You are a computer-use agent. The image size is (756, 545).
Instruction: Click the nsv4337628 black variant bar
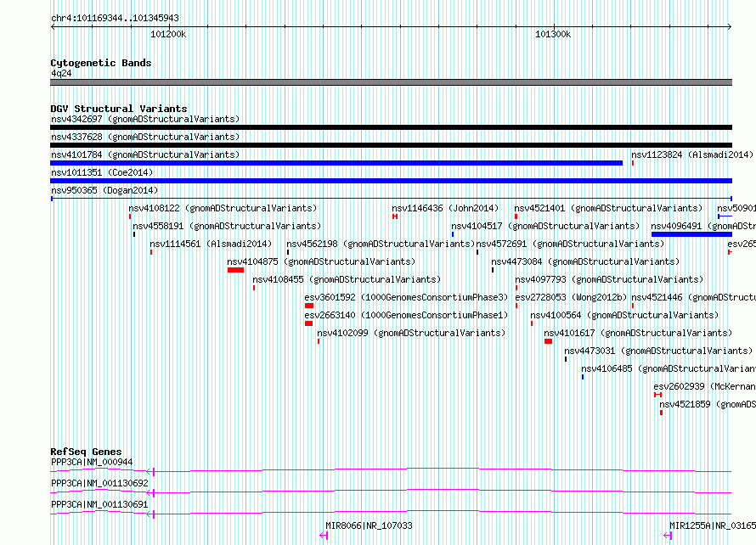click(x=391, y=145)
